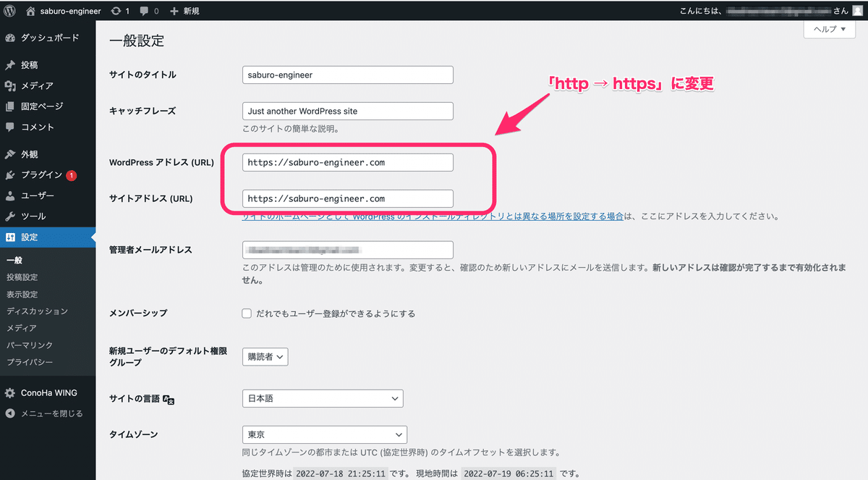Enable だれでもユーザー登録ができるようにする checkbox
This screenshot has height=480, width=868.
[x=247, y=313]
